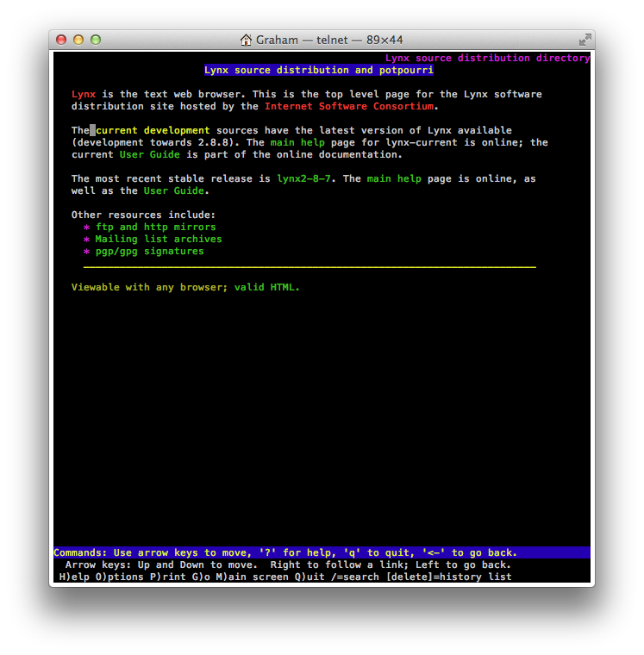The image size is (644, 655).
Task: Click 'H)elp' in the bottom command line
Action: [74, 577]
